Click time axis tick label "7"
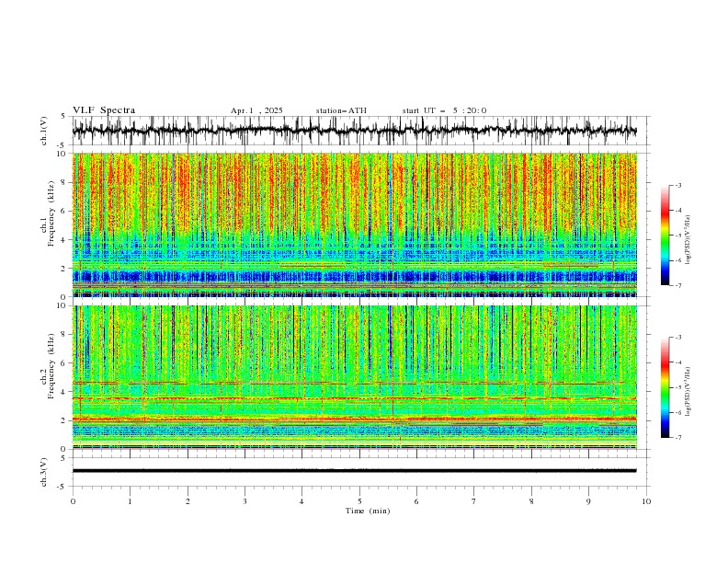728x563 pixels. click(x=473, y=501)
